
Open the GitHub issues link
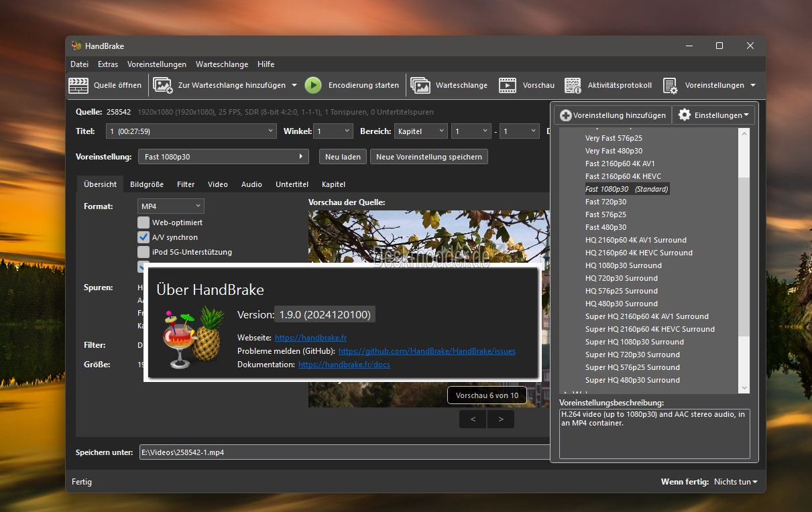(x=427, y=351)
